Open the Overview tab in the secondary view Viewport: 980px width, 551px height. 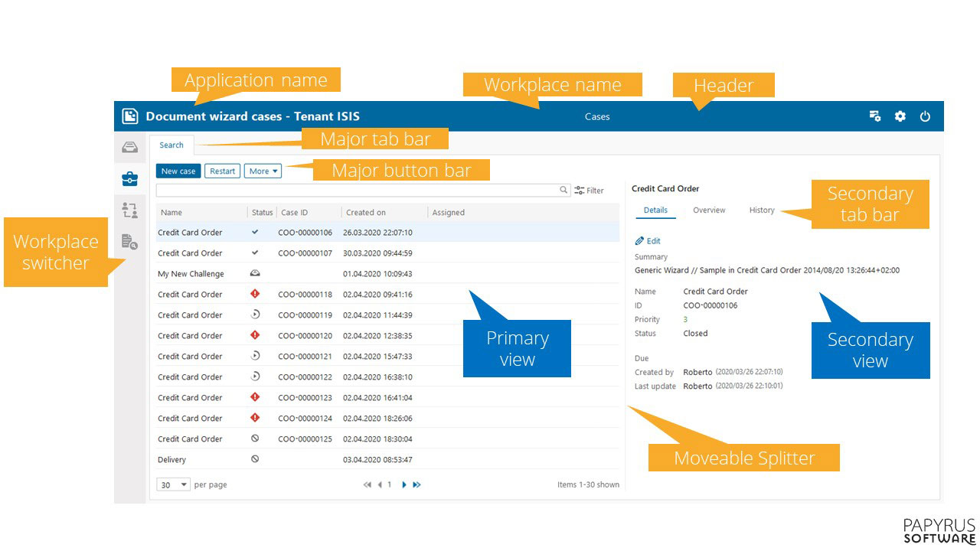pyautogui.click(x=709, y=210)
